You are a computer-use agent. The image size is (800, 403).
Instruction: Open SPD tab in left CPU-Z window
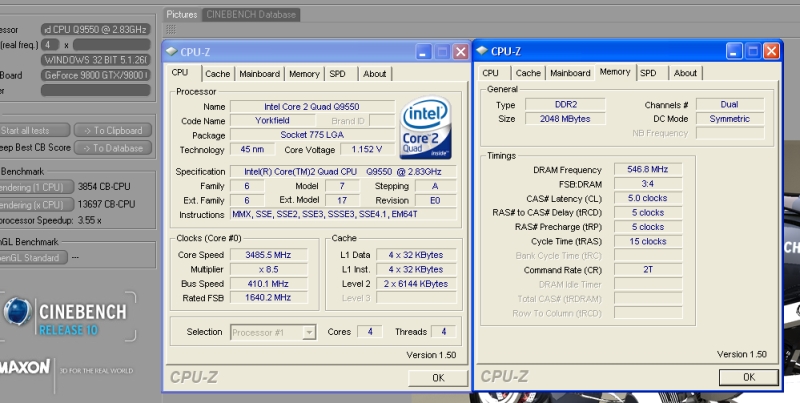[x=338, y=74]
